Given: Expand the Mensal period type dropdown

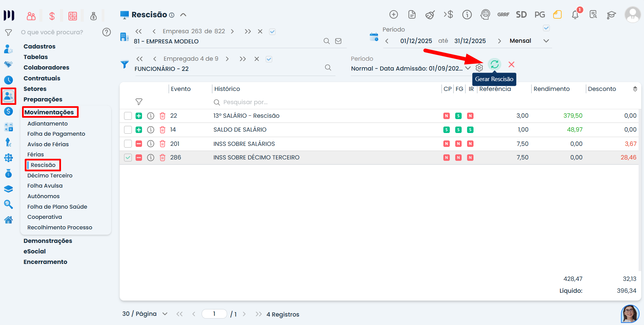Looking at the screenshot, I should tap(546, 41).
